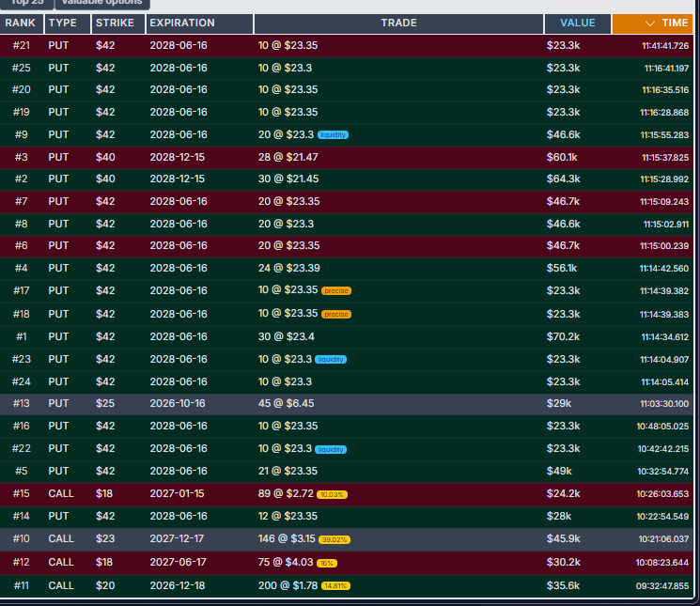Click expiration cell 2026-12-18
This screenshot has width=700, height=606.
point(178,585)
